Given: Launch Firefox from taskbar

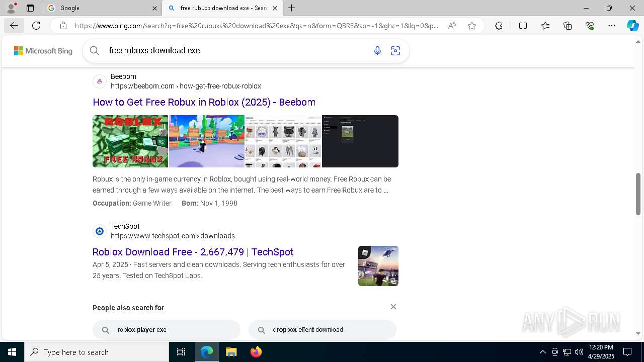Looking at the screenshot, I should coord(256,352).
